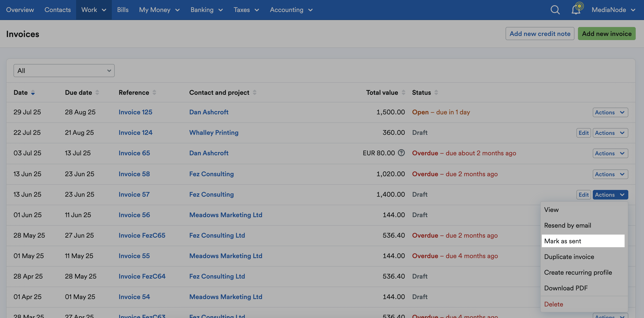
Task: Click the Invoices page heading
Action: pyautogui.click(x=23, y=34)
